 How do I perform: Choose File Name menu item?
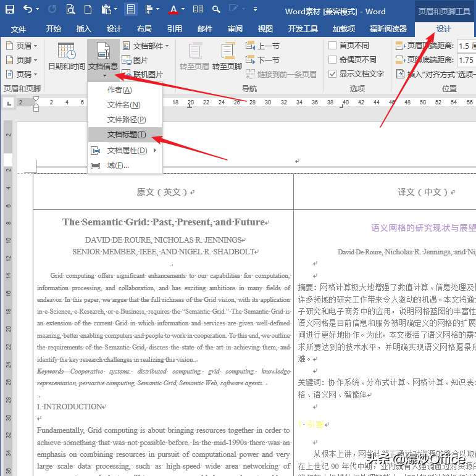(125, 105)
